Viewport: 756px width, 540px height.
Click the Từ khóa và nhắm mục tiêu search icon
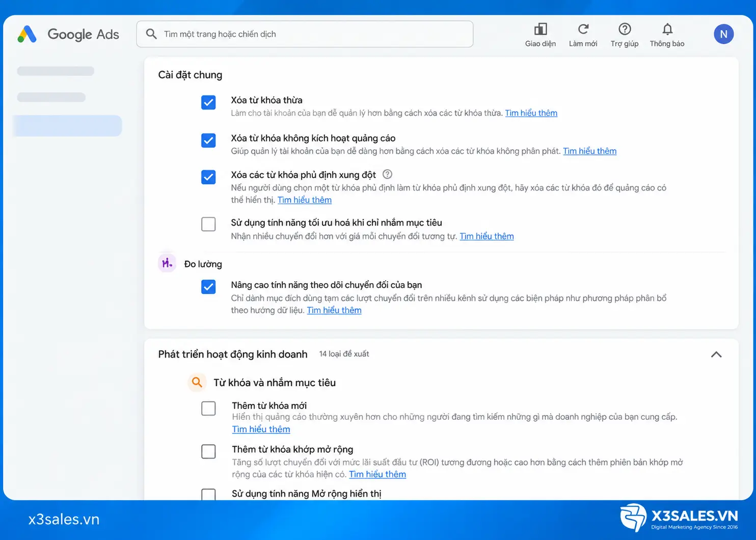pos(197,382)
